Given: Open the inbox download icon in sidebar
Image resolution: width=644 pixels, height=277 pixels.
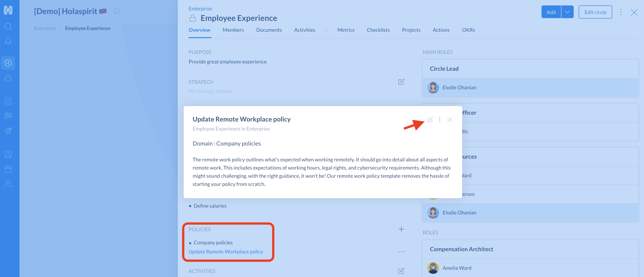Looking at the screenshot, I should pyautogui.click(x=8, y=154).
